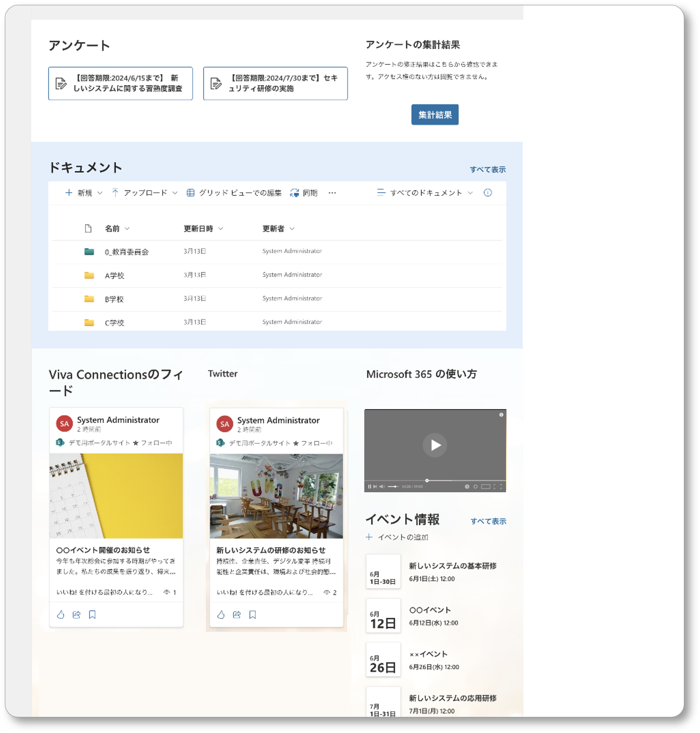Screen dimensions: 700x733
Task: Open the 新しいシステムの基本研修 event
Action: [453, 566]
